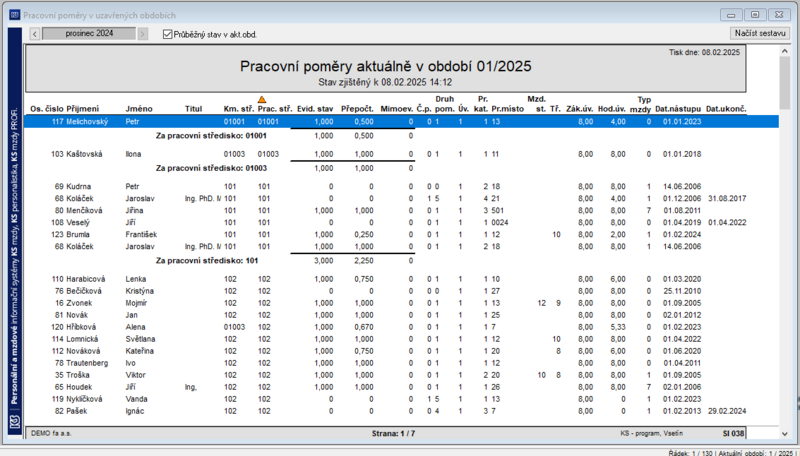Minimize the Pracovní poměry window

[731, 15]
